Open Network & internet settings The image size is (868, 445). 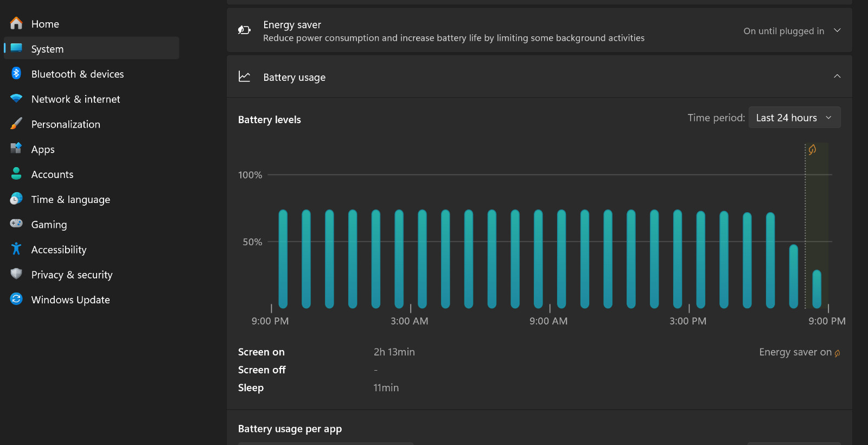pyautogui.click(x=91, y=99)
